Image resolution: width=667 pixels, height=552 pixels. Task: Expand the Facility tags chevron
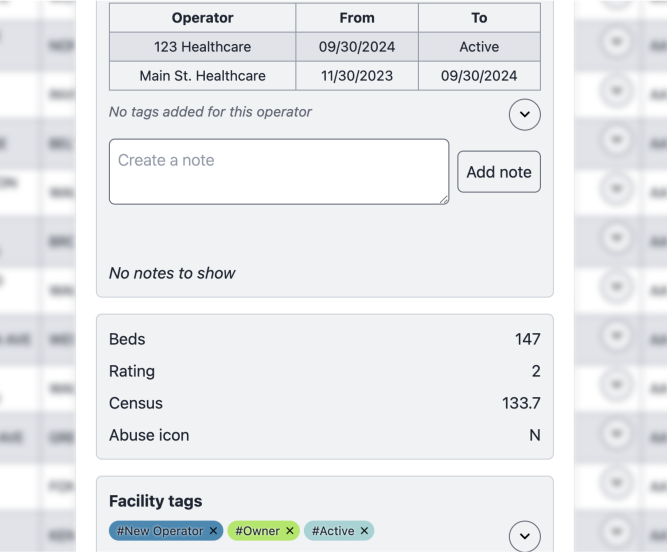525,536
